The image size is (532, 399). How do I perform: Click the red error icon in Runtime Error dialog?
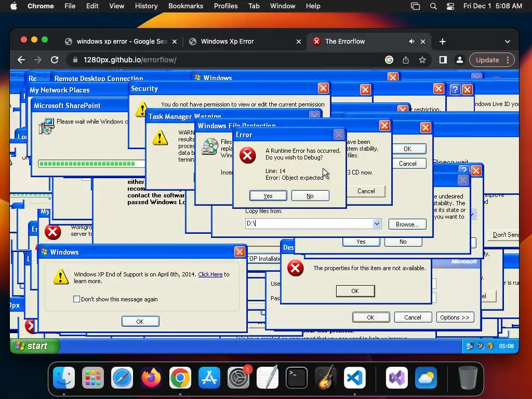pyautogui.click(x=248, y=155)
